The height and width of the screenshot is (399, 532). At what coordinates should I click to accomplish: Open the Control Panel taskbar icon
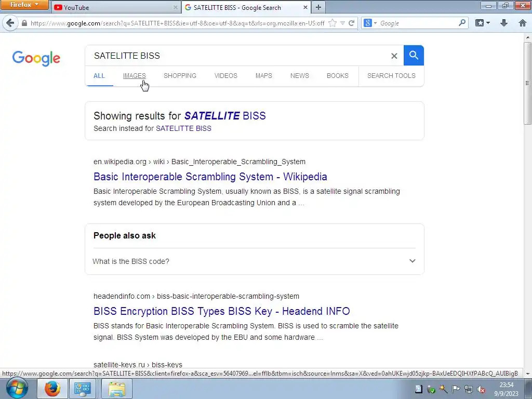click(x=82, y=389)
